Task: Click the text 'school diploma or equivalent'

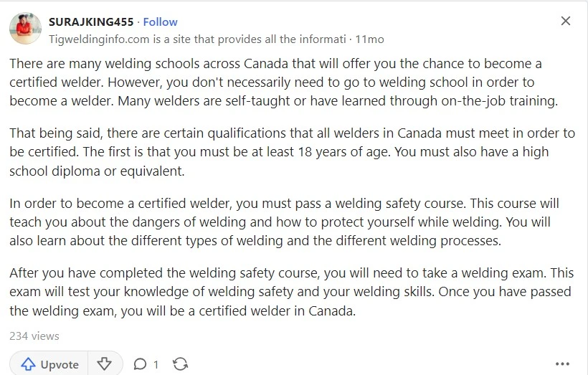Action: tap(97, 171)
